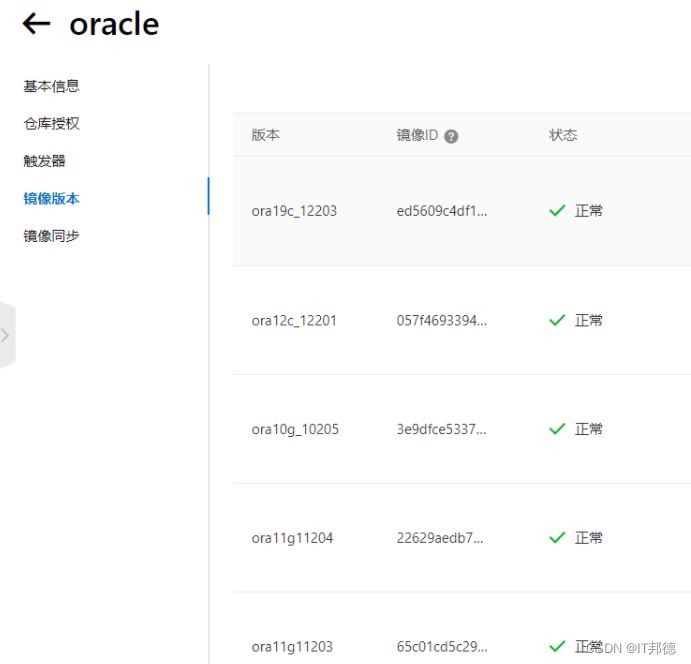691x664 pixels.
Task: Select 镜像版本 in the sidebar
Action: click(51, 199)
